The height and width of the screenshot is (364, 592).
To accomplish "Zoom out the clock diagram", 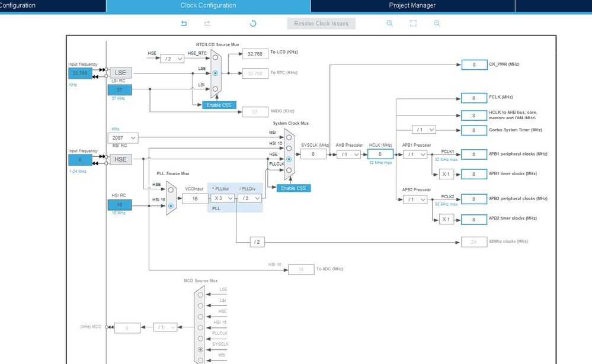I will (437, 24).
